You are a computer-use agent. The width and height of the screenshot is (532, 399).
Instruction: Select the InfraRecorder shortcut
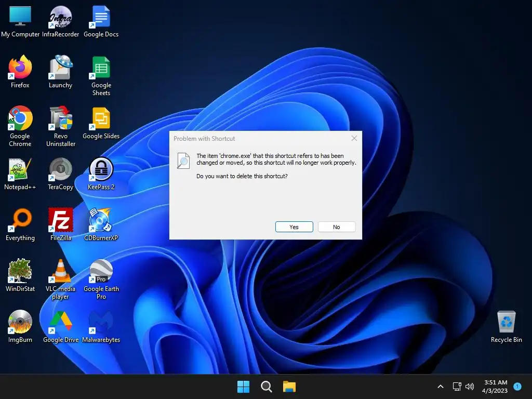(x=60, y=21)
